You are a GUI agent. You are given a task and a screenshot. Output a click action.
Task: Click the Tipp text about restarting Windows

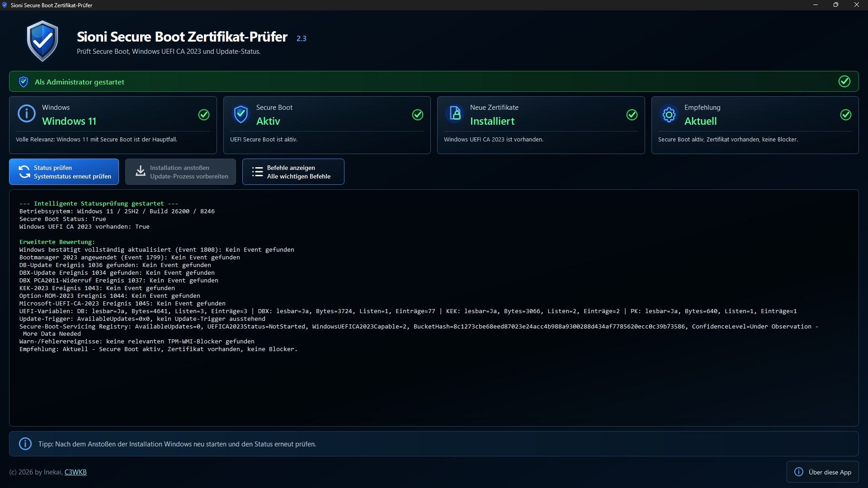pos(177,444)
